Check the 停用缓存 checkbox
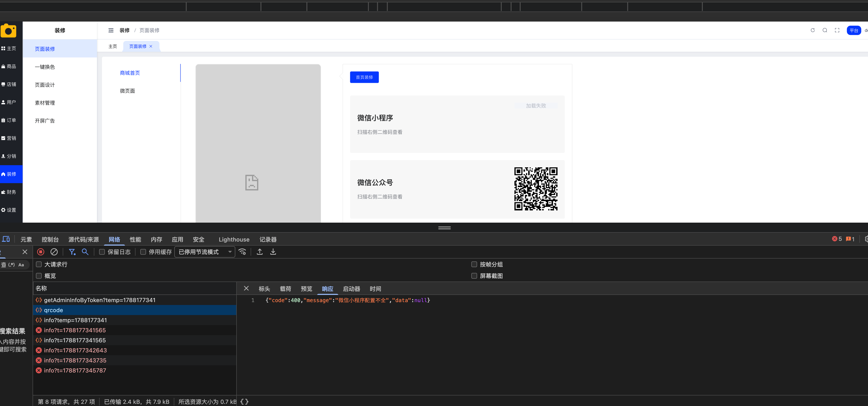Image resolution: width=868 pixels, height=406 pixels. [143, 252]
